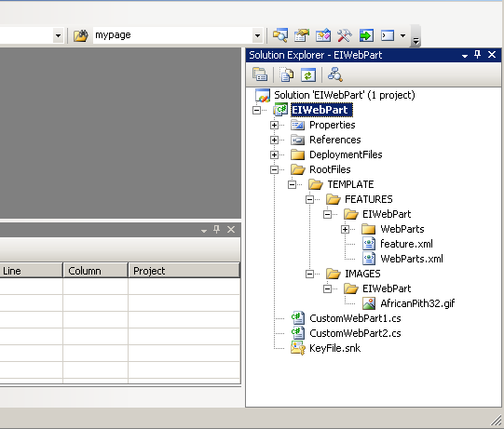
Task: Click the Start Page green arrow icon
Action: click(366, 35)
